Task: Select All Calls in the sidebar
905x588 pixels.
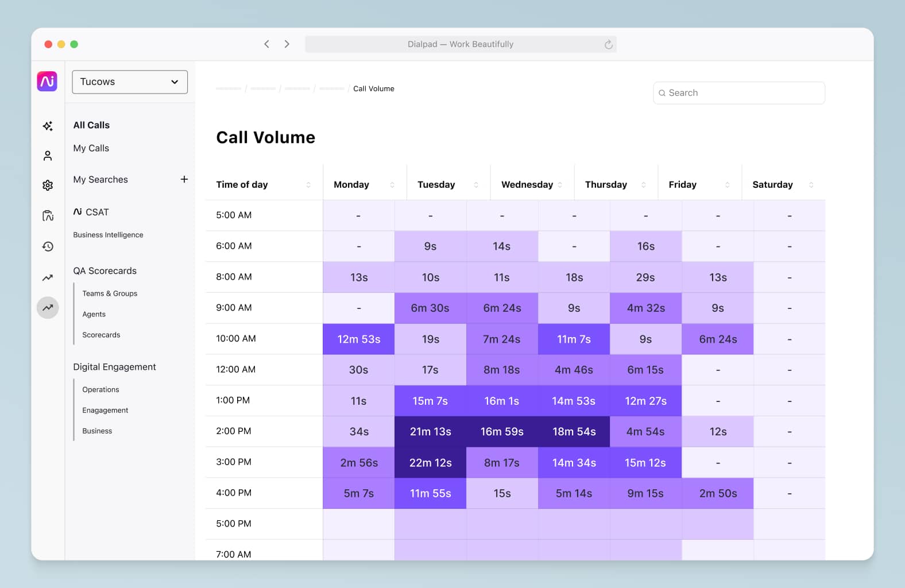Action: point(91,125)
